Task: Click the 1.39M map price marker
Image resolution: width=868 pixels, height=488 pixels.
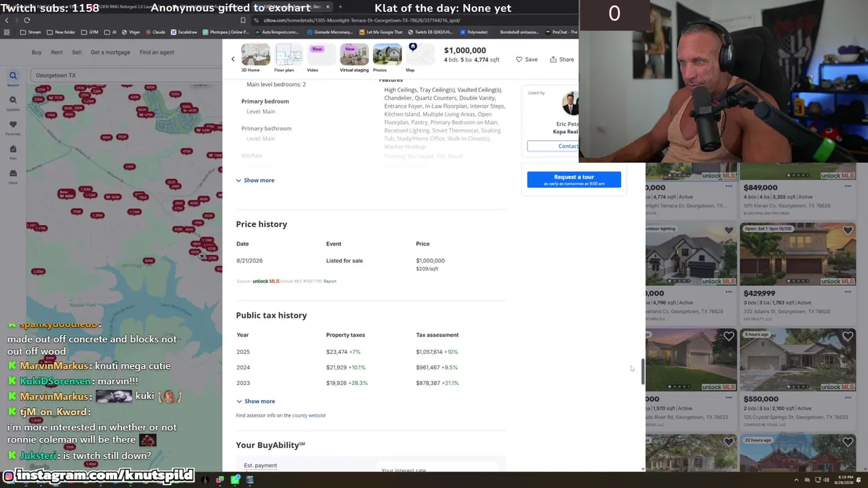Action: (x=97, y=215)
